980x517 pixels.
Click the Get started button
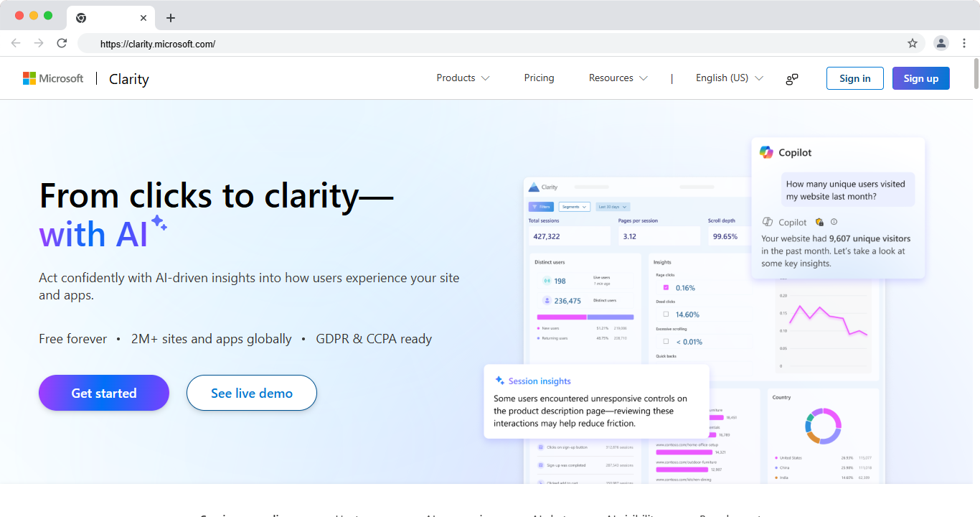tap(104, 393)
